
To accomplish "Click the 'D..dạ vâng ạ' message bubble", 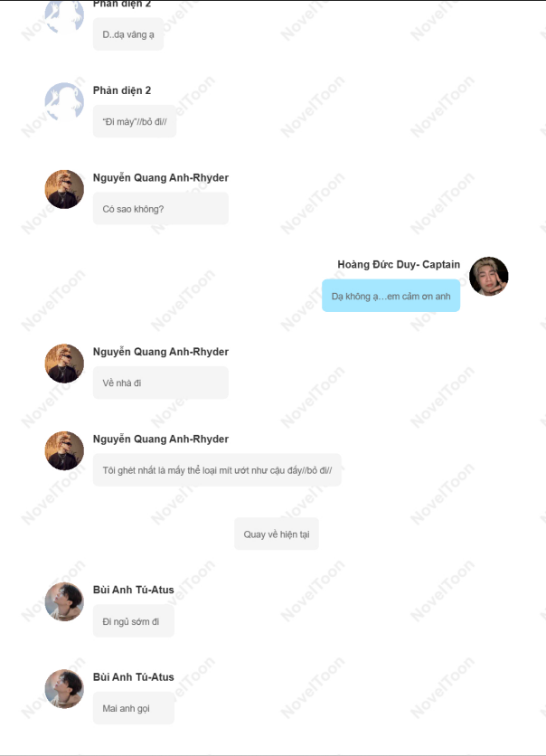I will [x=128, y=34].
